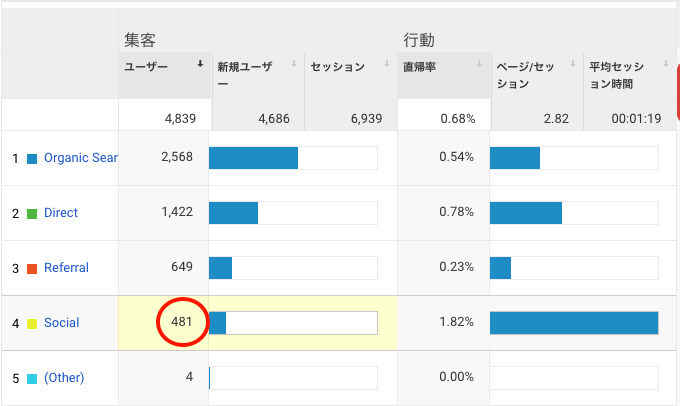680x406 pixels.
Task: Open the Referral channel link
Action: pos(66,268)
